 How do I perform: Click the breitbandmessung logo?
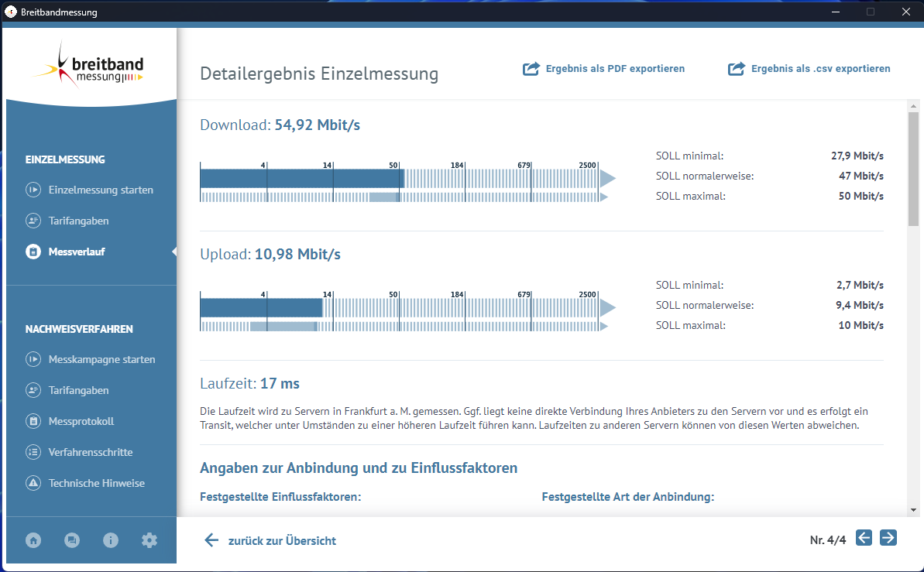88,66
